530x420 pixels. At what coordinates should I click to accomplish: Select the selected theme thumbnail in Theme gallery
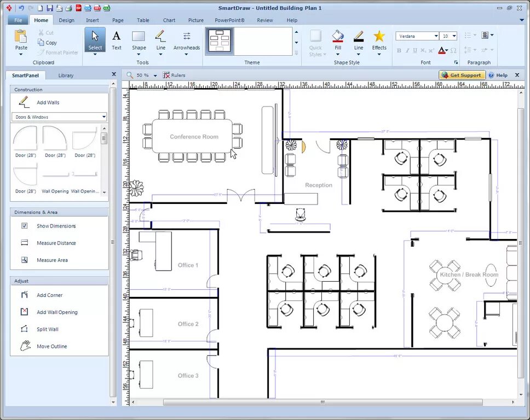[x=220, y=40]
